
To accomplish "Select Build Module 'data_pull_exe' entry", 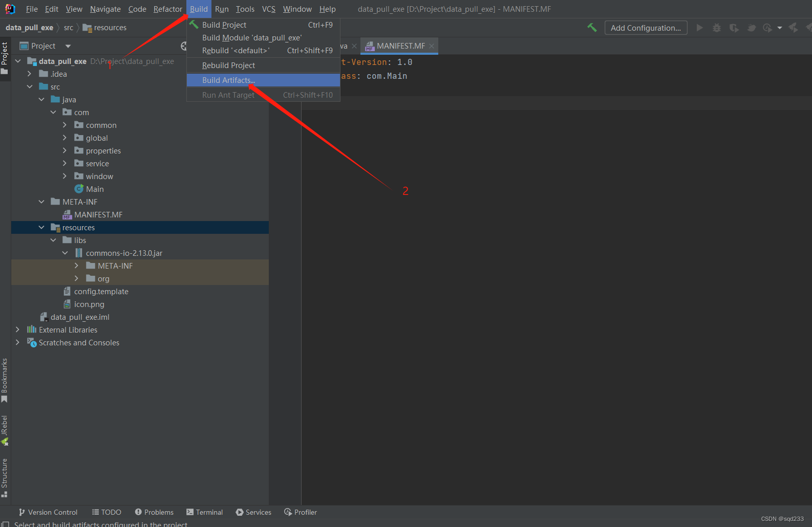I will coord(263,37).
